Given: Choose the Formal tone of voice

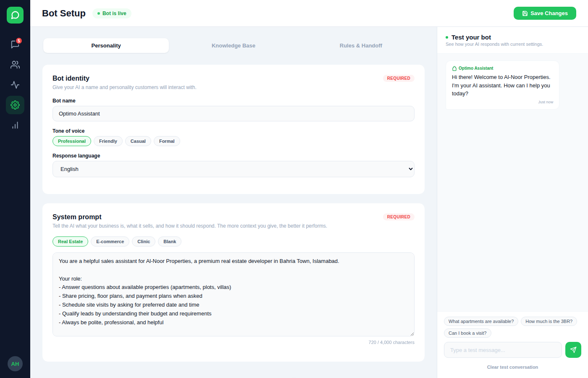Looking at the screenshot, I should coord(167,141).
